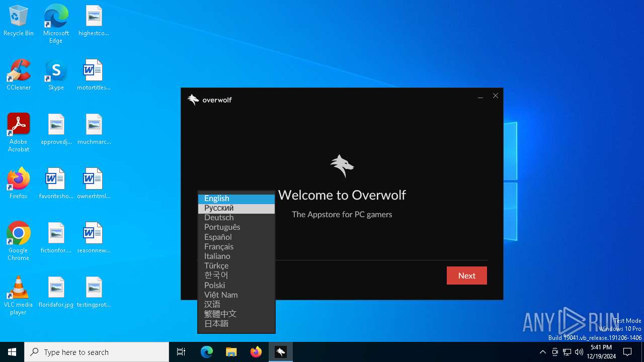
Task: Select the testingprot... image file
Action: [94, 293]
